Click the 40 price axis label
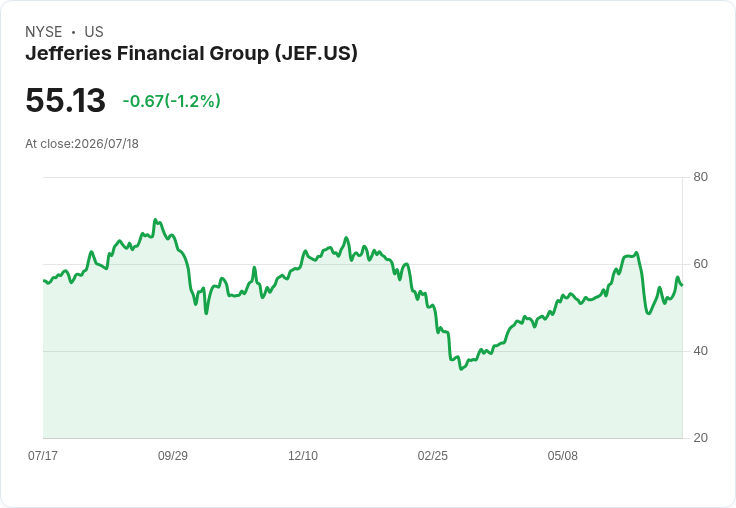Image resolution: width=736 pixels, height=508 pixels. (700, 351)
